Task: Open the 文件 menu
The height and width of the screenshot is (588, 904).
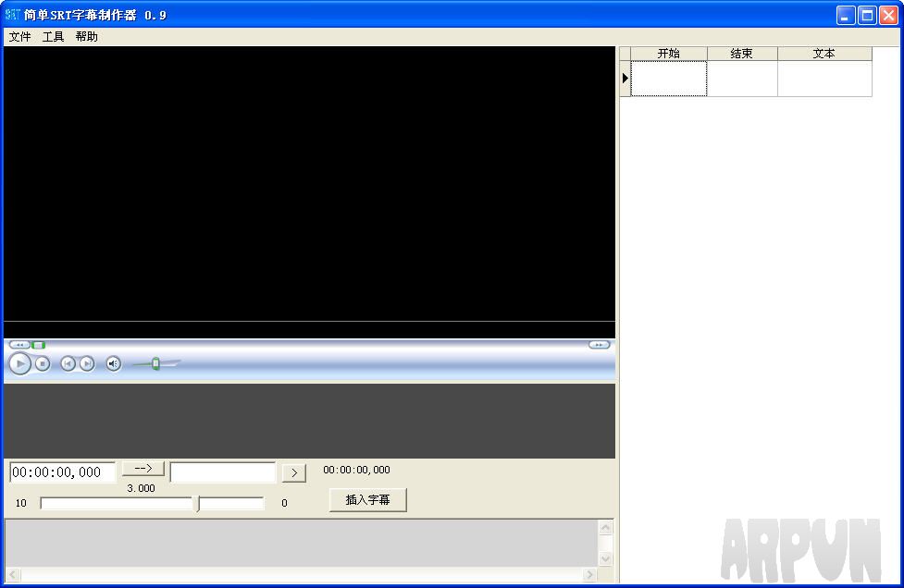Action: coord(19,37)
